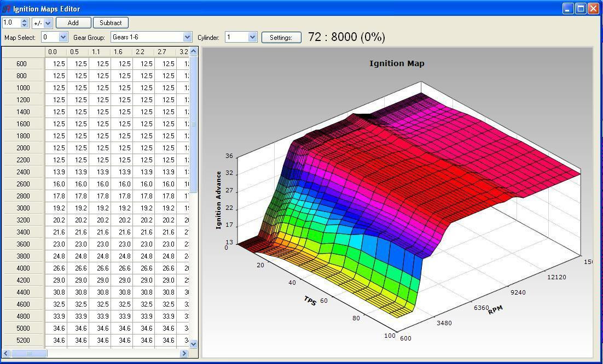Image resolution: width=603 pixels, height=364 pixels.
Task: Click the up arrow to increase the adjustment value
Action: tap(24, 21)
